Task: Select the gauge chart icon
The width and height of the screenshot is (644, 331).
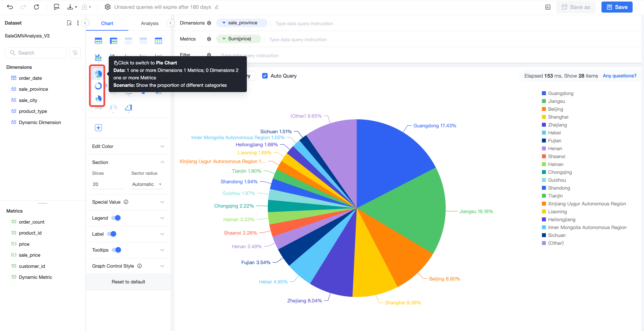Action: 113,108
